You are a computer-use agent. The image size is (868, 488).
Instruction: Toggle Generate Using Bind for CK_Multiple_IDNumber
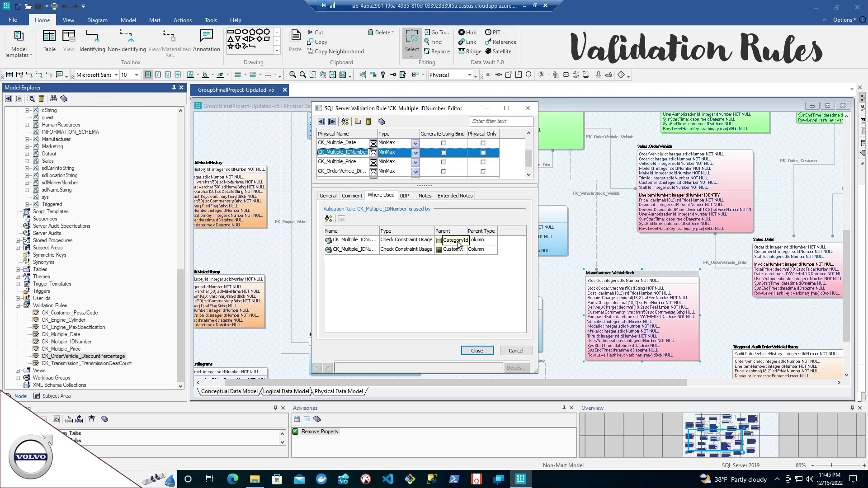coord(443,153)
